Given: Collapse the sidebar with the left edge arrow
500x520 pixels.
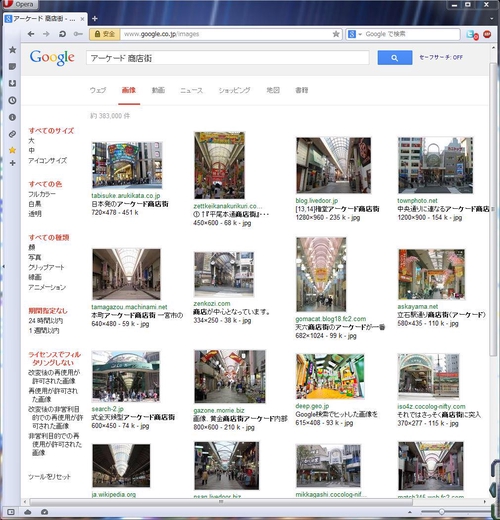Looking at the screenshot, I should 3,266.
